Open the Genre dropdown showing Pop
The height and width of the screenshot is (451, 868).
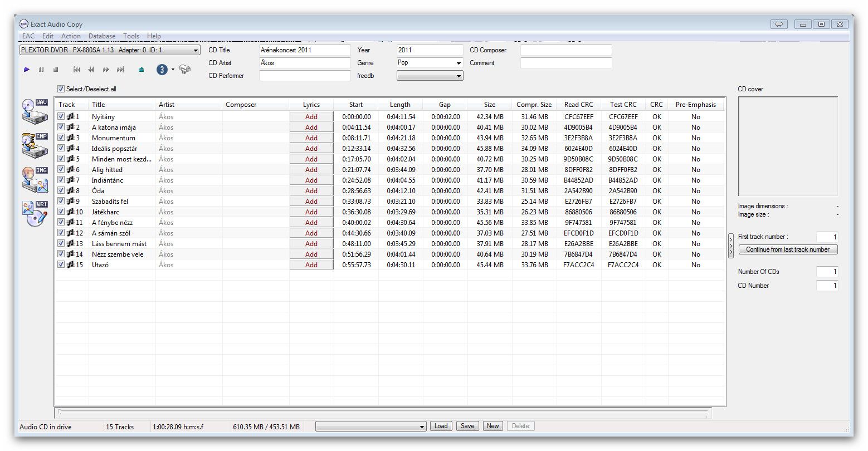point(430,63)
